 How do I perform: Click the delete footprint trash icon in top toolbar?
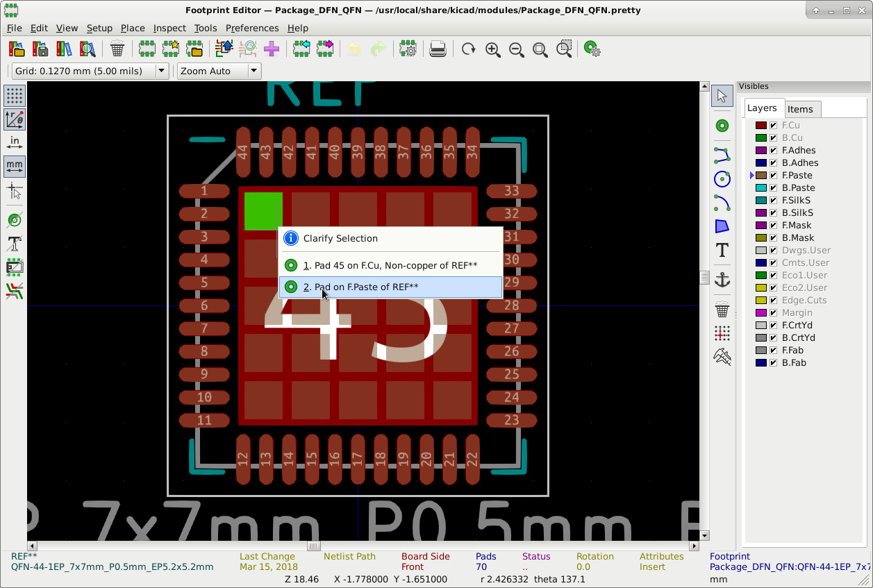click(117, 49)
